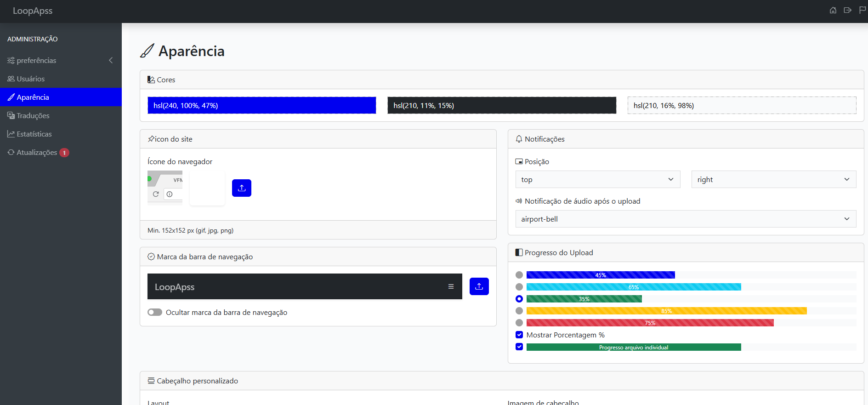The image size is (868, 405).
Task: Click the red updates badge showing 1
Action: (64, 153)
